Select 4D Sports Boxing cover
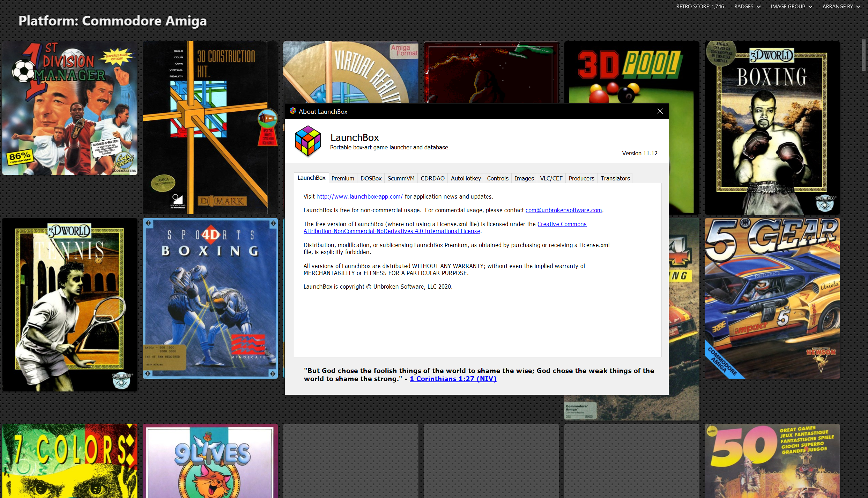Viewport: 868px width, 498px height. point(210,298)
